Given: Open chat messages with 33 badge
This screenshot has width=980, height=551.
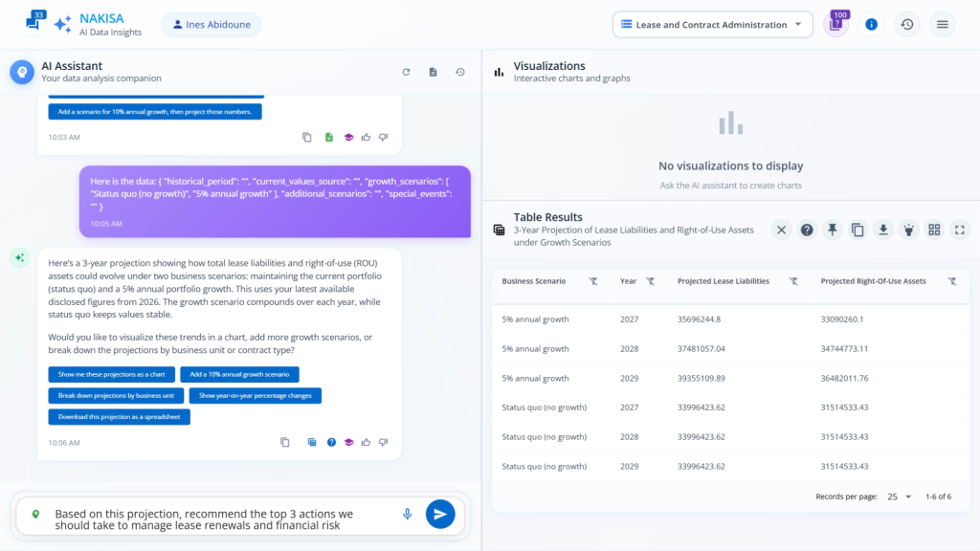Looking at the screenshot, I should click(33, 23).
